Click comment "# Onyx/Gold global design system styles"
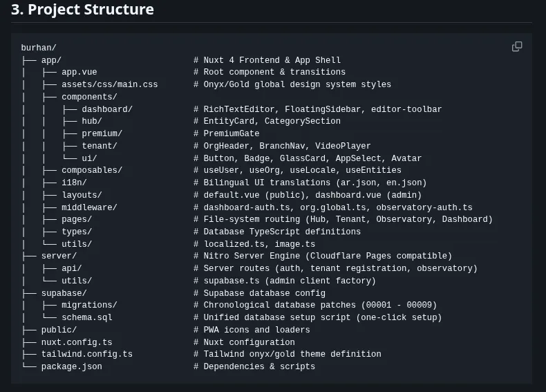The height and width of the screenshot is (392, 546). (x=292, y=84)
